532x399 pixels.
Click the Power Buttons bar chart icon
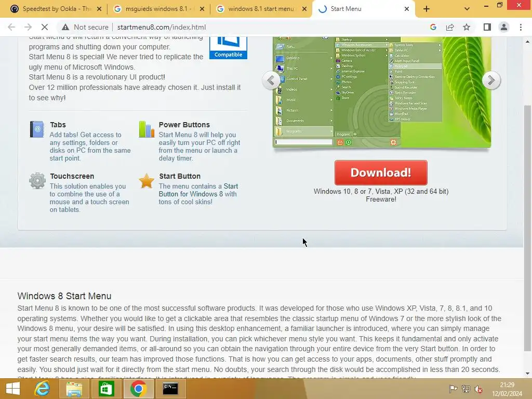pos(147,129)
